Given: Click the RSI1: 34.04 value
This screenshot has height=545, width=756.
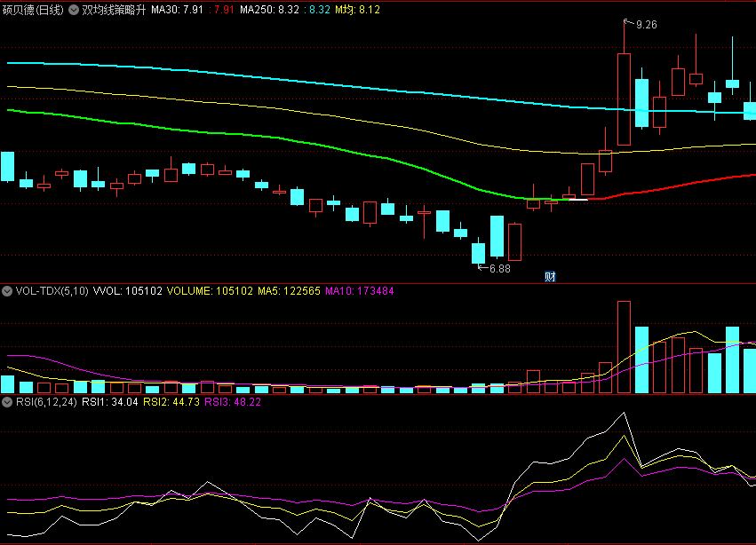Looking at the screenshot, I should pos(110,402).
